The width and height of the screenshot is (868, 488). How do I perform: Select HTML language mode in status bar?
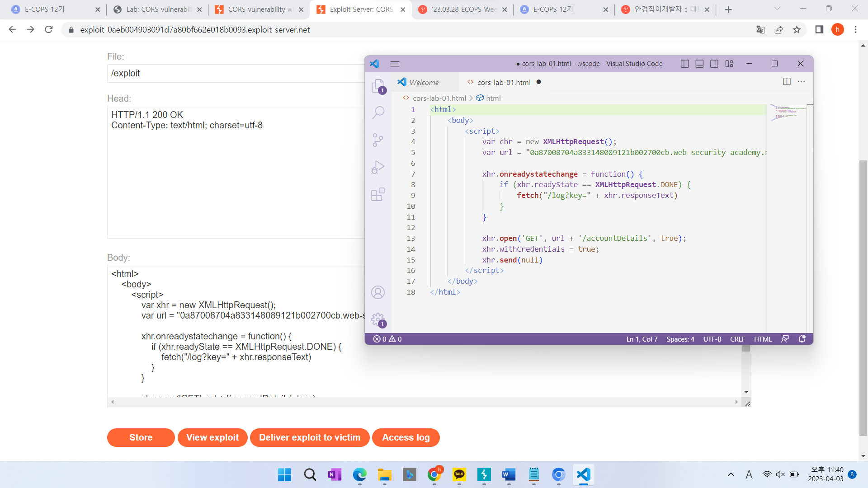pyautogui.click(x=763, y=339)
